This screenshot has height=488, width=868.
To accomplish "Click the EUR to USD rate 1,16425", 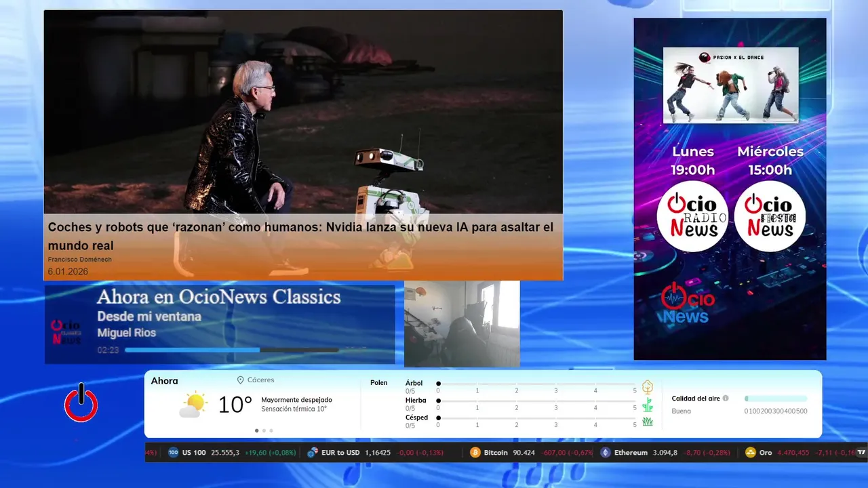I will tap(378, 453).
